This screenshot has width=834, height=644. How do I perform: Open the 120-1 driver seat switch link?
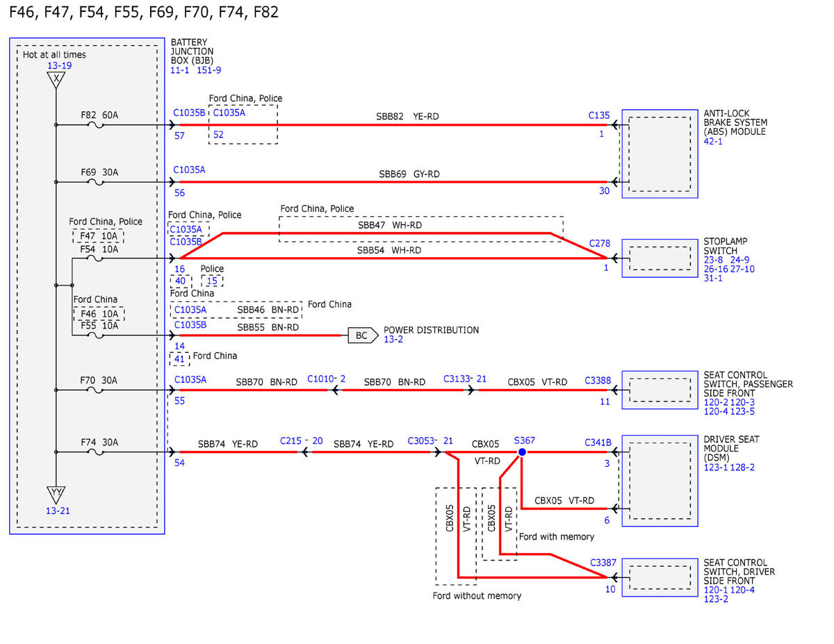[715, 590]
